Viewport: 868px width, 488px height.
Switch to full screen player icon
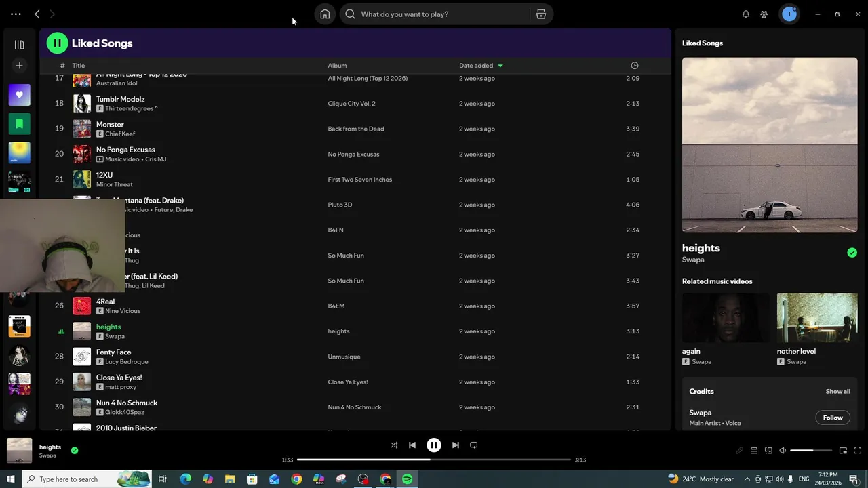857,451
